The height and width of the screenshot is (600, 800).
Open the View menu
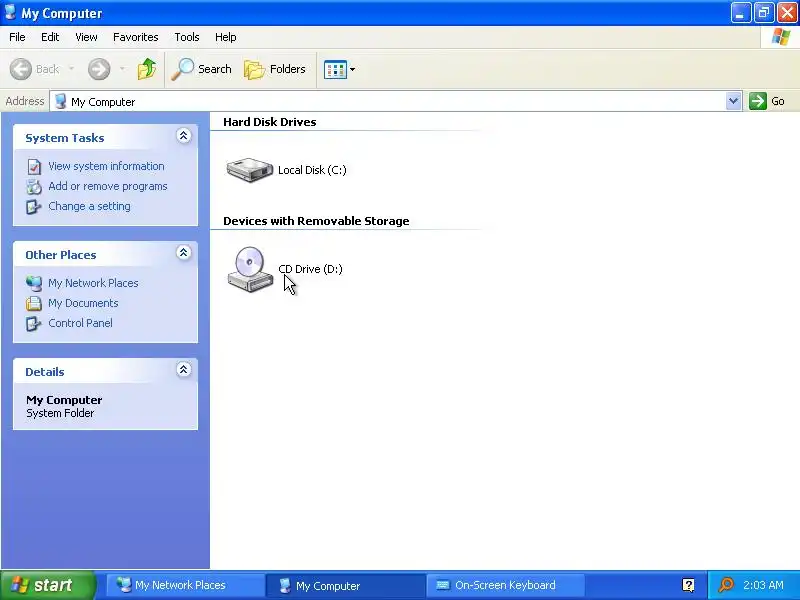click(86, 37)
